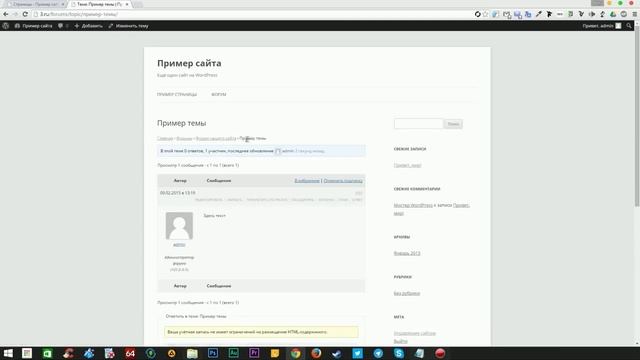Open 'ФОРУМ' in site navigation

(219, 94)
